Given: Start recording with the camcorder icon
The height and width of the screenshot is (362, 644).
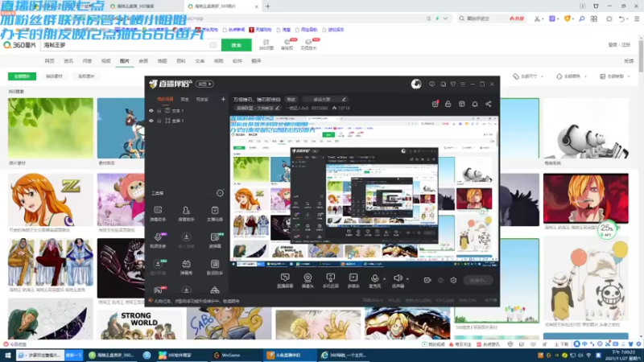Looking at the screenshot, I should pos(427,280).
